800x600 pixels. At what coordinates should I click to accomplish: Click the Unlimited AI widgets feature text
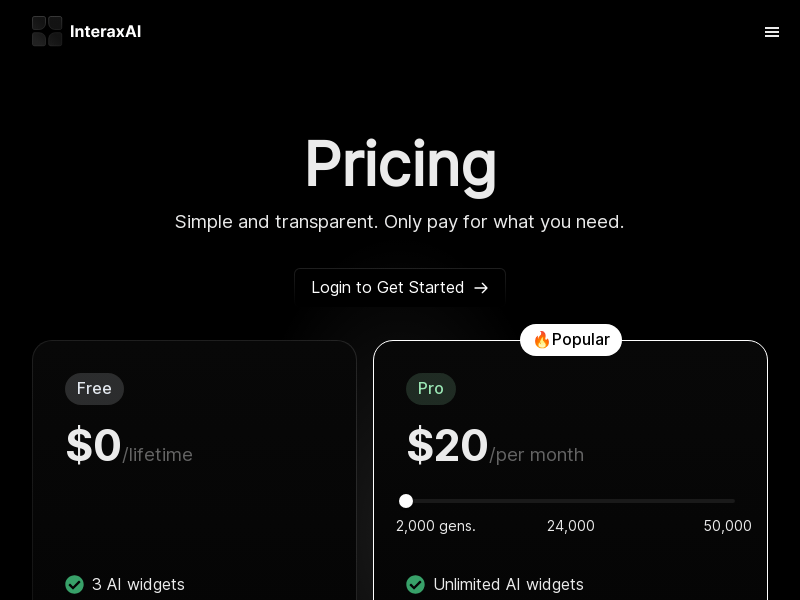coord(508,585)
